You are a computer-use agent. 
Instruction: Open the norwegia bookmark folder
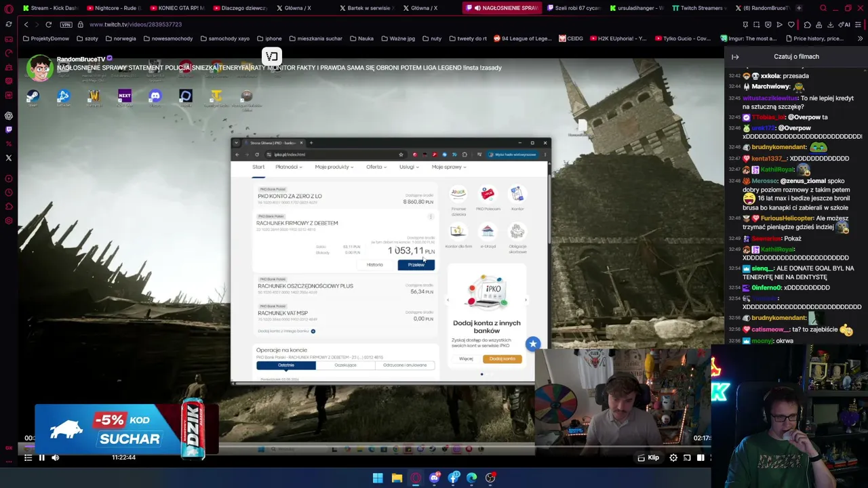pos(120,39)
